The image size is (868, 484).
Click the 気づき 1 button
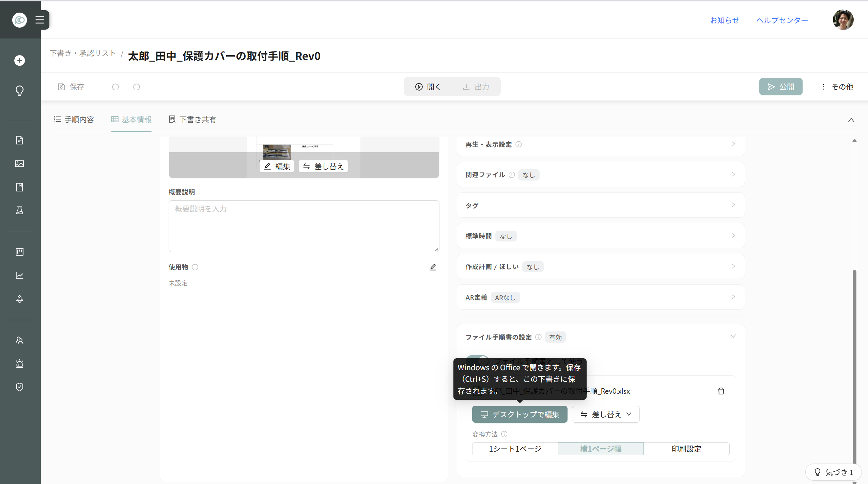tap(833, 472)
